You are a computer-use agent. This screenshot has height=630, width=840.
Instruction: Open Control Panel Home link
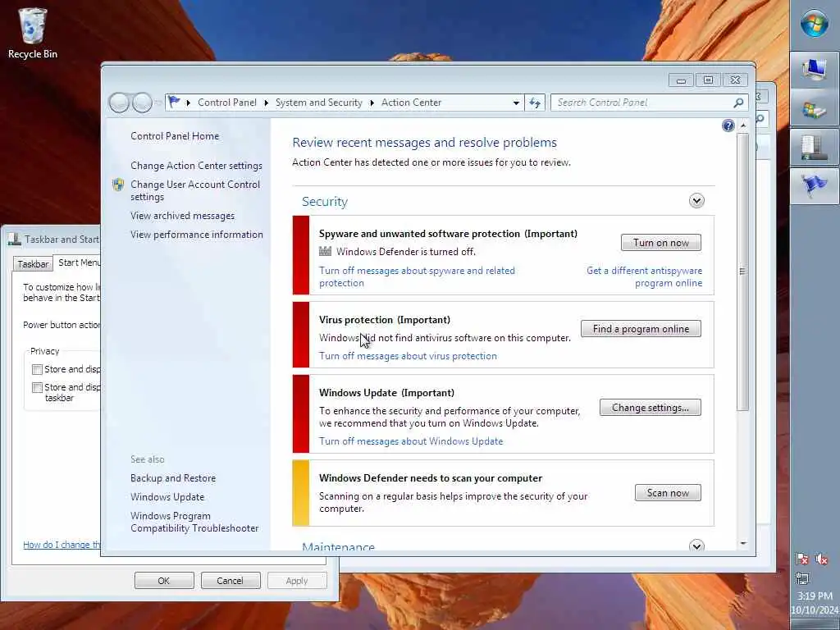point(175,136)
